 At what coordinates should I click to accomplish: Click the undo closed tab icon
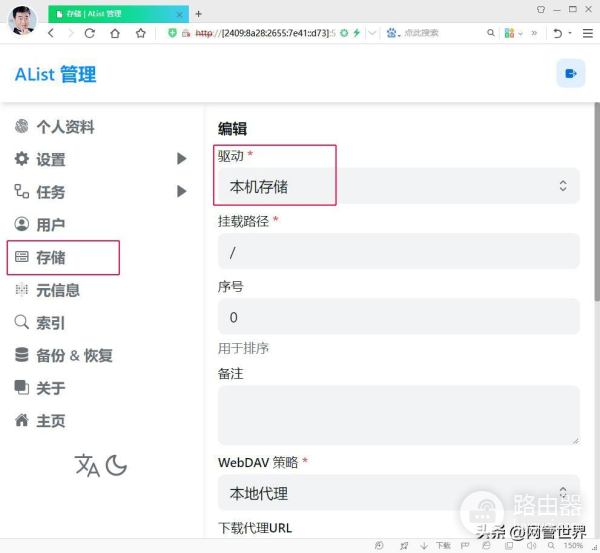click(558, 33)
